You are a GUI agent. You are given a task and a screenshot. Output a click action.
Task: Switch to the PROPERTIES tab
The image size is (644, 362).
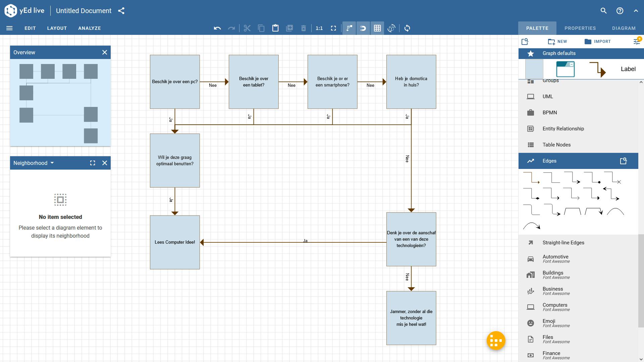(x=580, y=28)
